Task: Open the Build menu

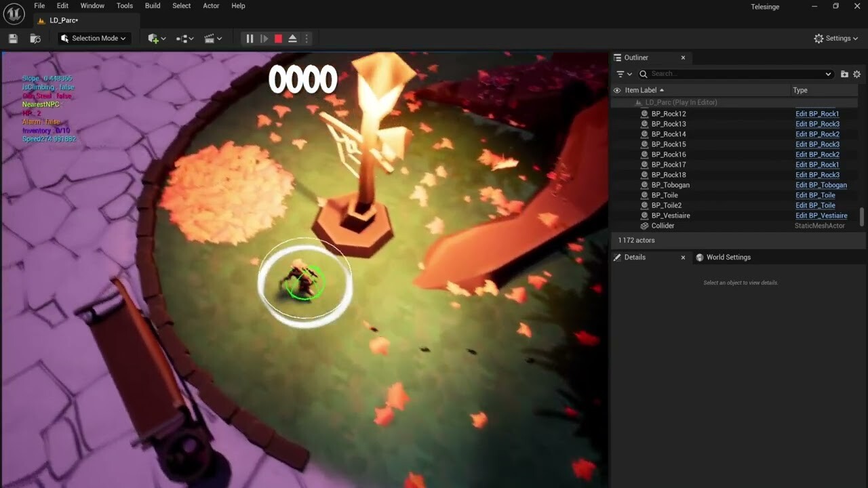Action: pos(152,5)
